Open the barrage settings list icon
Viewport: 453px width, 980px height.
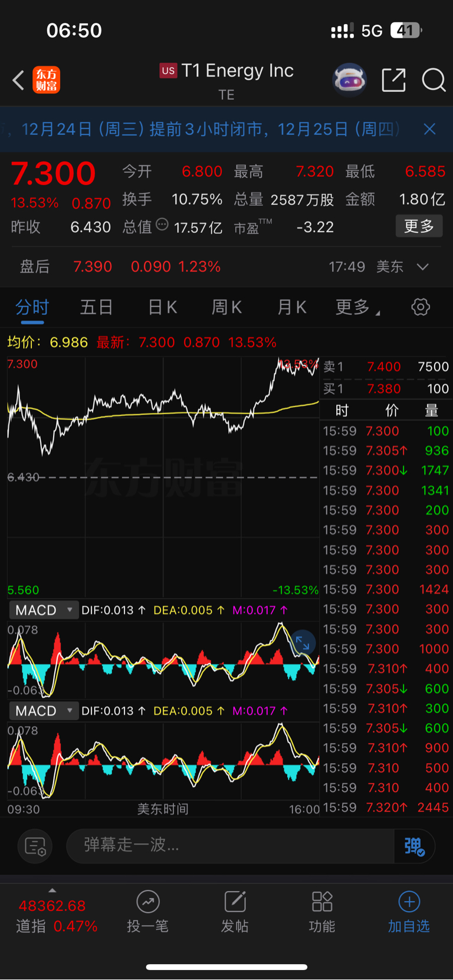[x=35, y=846]
